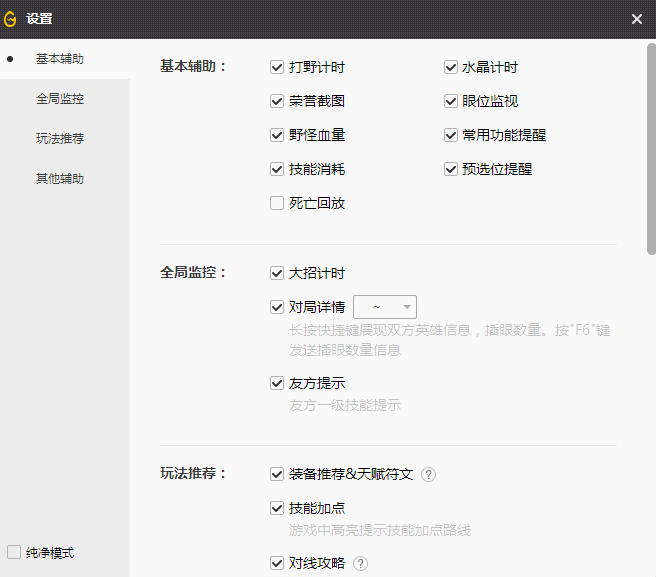This screenshot has height=577, width=656.
Task: Click help icon next to 对线攻略
Action: click(360, 564)
